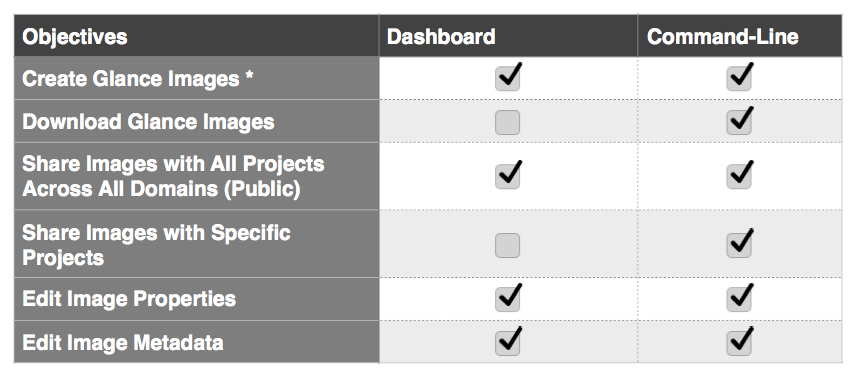Viewport: 859px width, 382px height.
Task: Toggle Dashboard checkbox for Create Glance Images
Action: tap(507, 79)
